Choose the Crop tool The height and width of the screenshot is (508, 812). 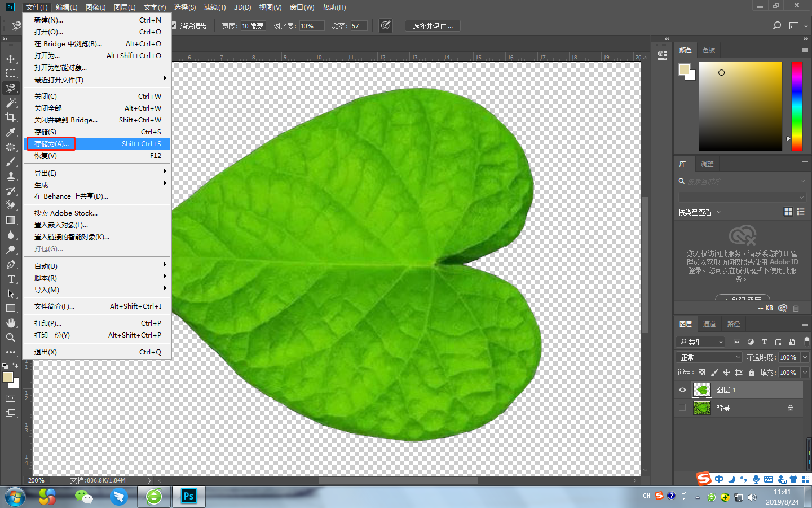(x=11, y=117)
